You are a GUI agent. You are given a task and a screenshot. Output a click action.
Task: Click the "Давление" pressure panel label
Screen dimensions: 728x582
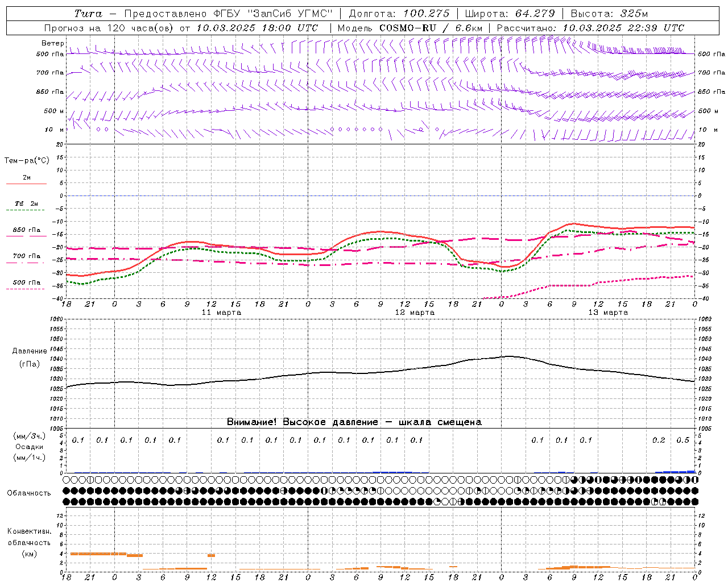pos(29,351)
